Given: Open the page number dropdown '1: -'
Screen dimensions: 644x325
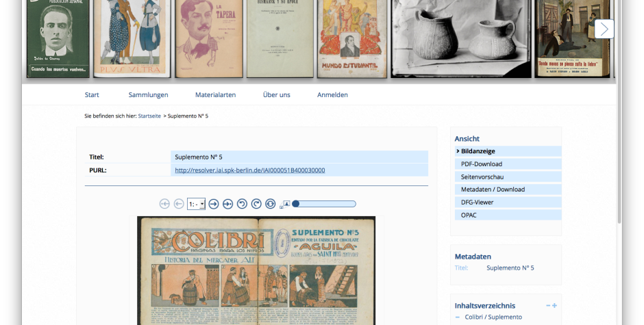Looking at the screenshot, I should click(x=197, y=204).
